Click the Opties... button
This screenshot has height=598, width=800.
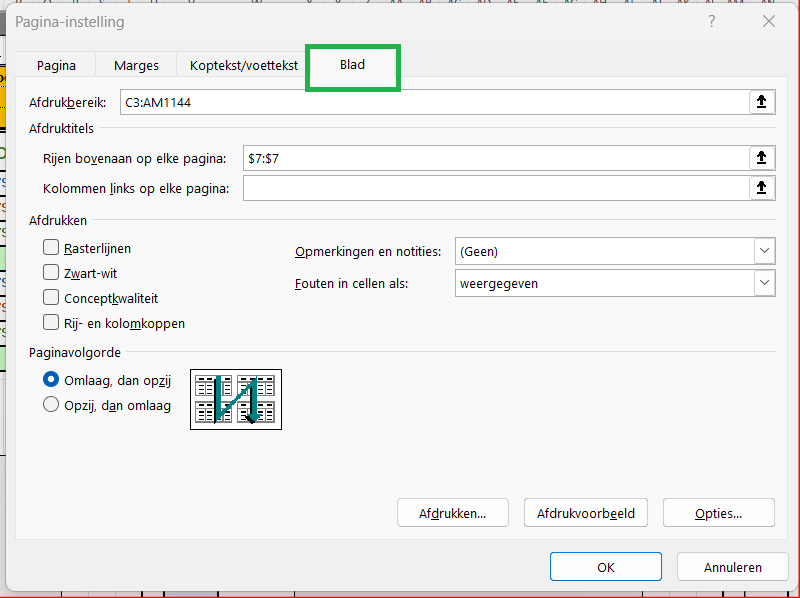tap(718, 513)
